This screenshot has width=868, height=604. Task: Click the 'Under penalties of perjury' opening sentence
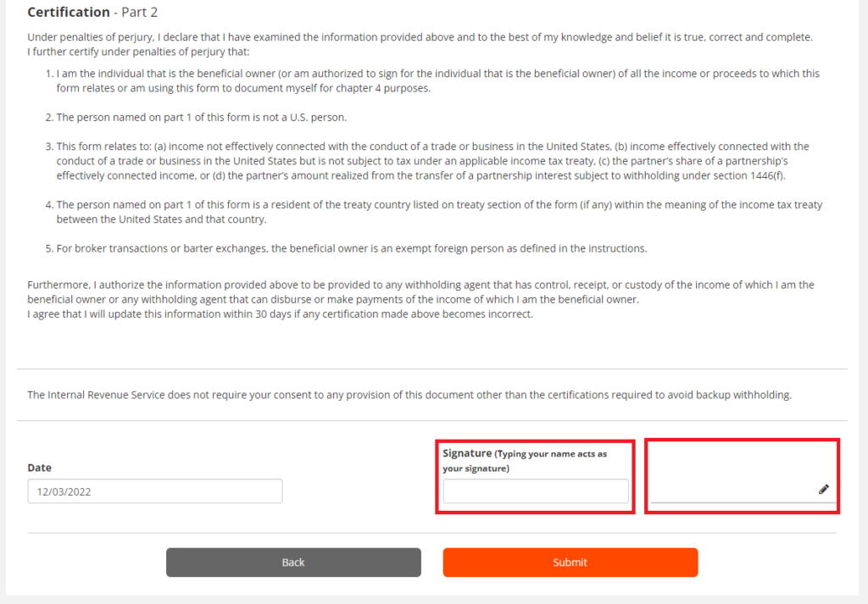(x=420, y=37)
